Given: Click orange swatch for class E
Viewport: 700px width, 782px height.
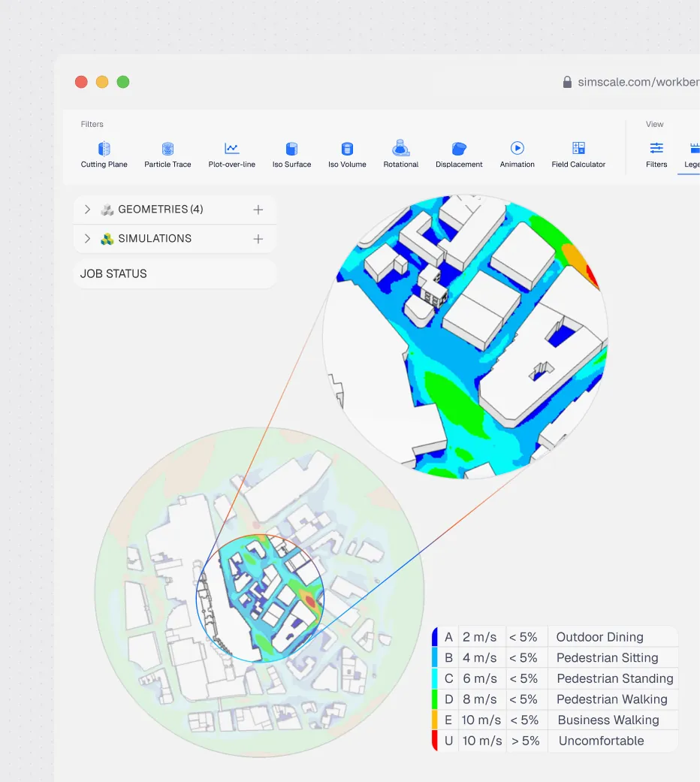Looking at the screenshot, I should [x=435, y=720].
